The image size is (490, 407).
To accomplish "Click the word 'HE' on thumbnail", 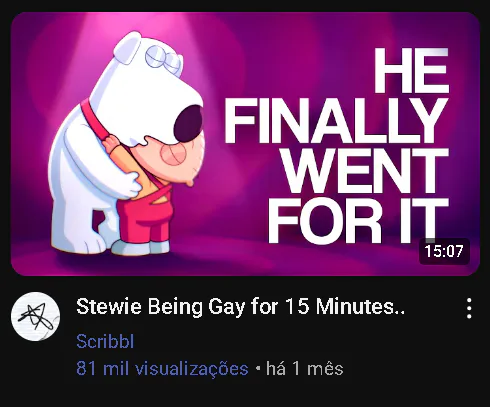I will 411,71.
